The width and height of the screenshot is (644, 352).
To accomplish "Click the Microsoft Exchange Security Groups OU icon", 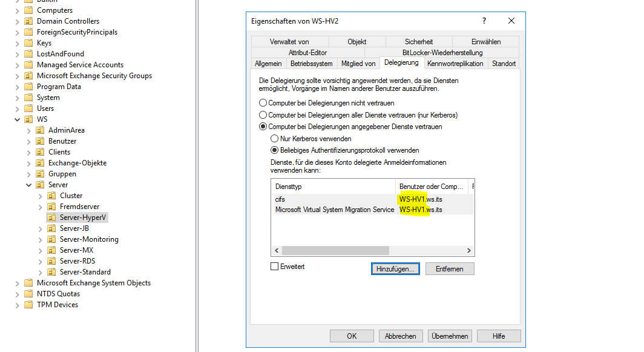I will (x=28, y=75).
